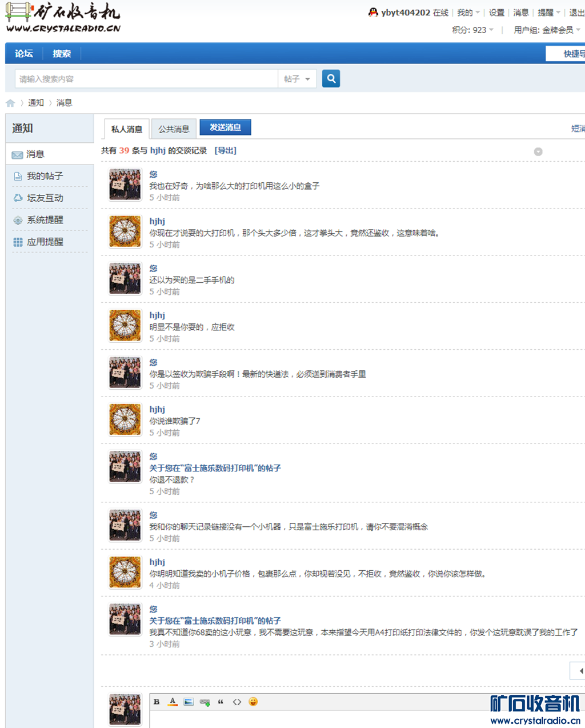Click the home icon in breadcrumb

pyautogui.click(x=10, y=103)
